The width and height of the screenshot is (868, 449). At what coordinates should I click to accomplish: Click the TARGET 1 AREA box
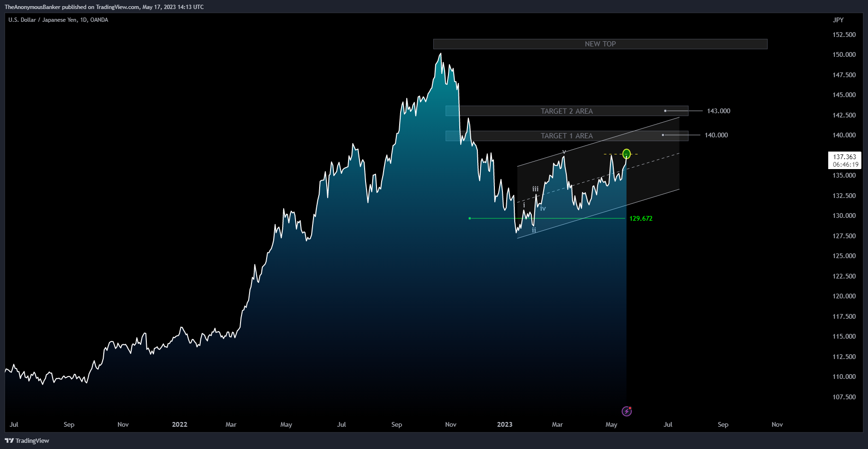[567, 136]
